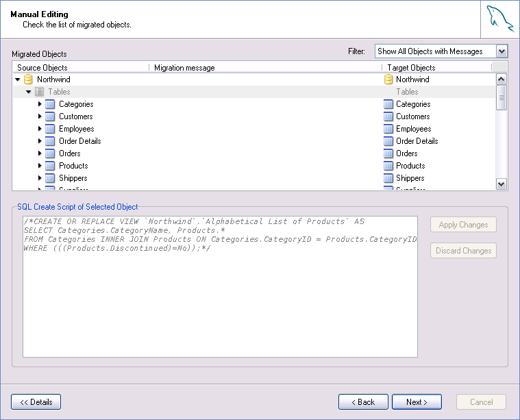Click the Categories source table icon

point(50,104)
